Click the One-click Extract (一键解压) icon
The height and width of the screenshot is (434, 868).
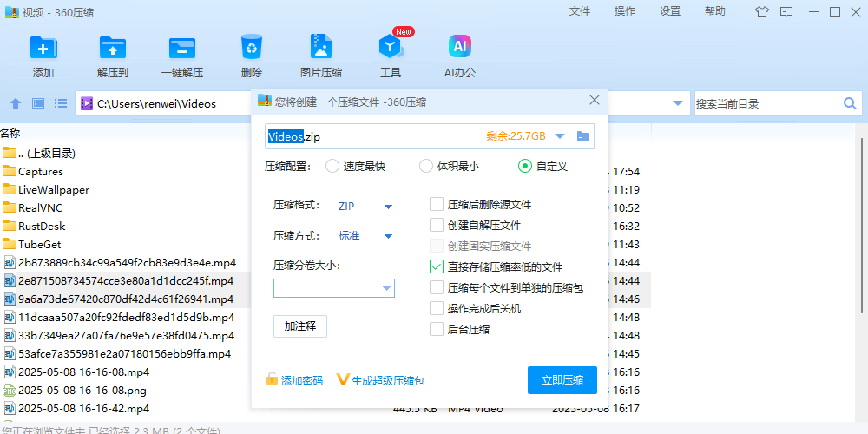tap(182, 48)
